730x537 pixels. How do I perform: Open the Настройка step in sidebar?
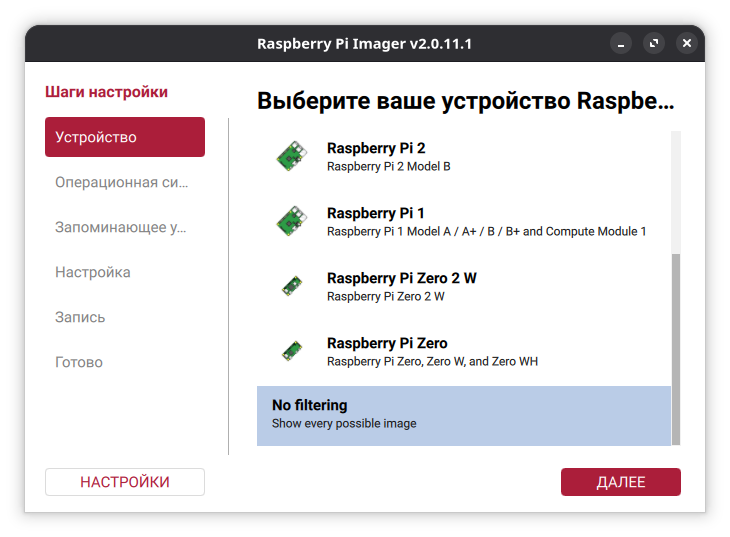125,272
